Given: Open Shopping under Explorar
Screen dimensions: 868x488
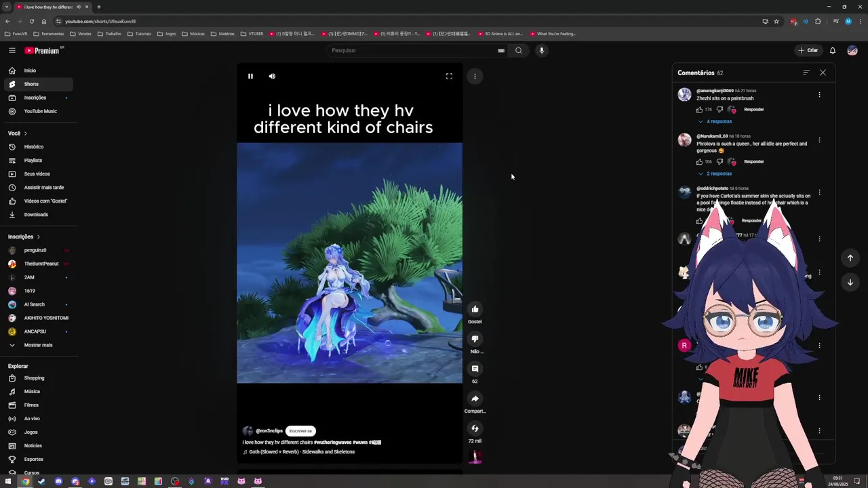Looking at the screenshot, I should coord(38,378).
